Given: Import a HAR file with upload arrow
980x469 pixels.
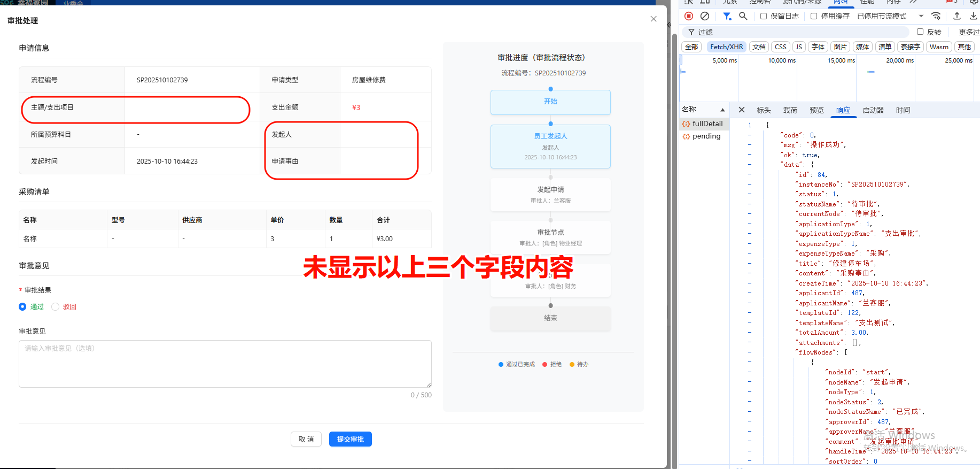Looking at the screenshot, I should pyautogui.click(x=957, y=16).
